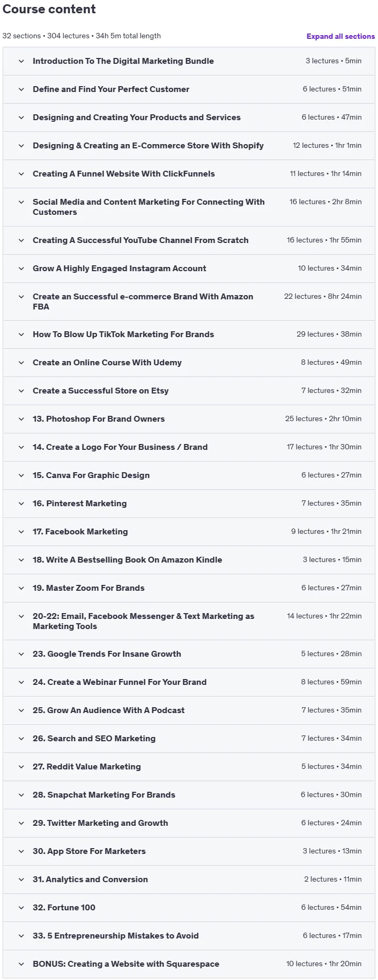Toggle the Instagram Account section chevron

[x=21, y=269]
